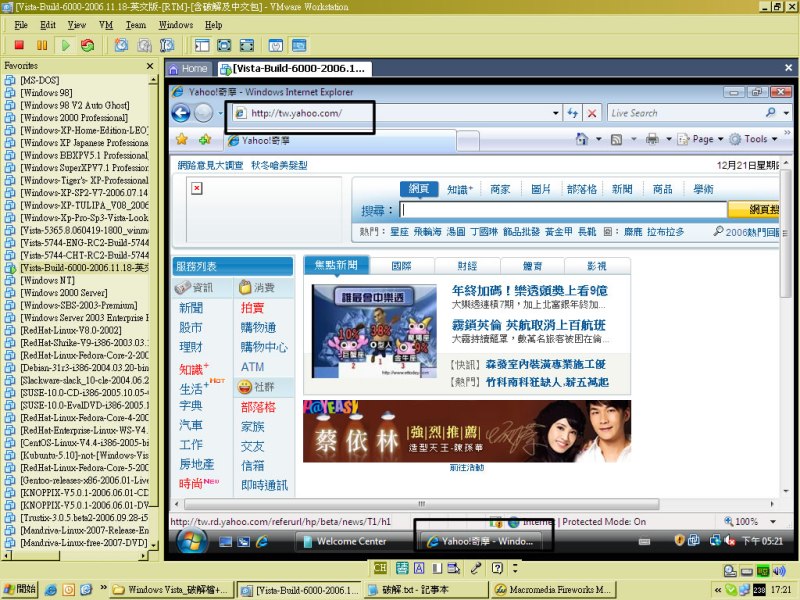Click the yellow 網頁搜尋 search button
Image resolution: width=800 pixels, height=600 pixels.
tap(754, 210)
